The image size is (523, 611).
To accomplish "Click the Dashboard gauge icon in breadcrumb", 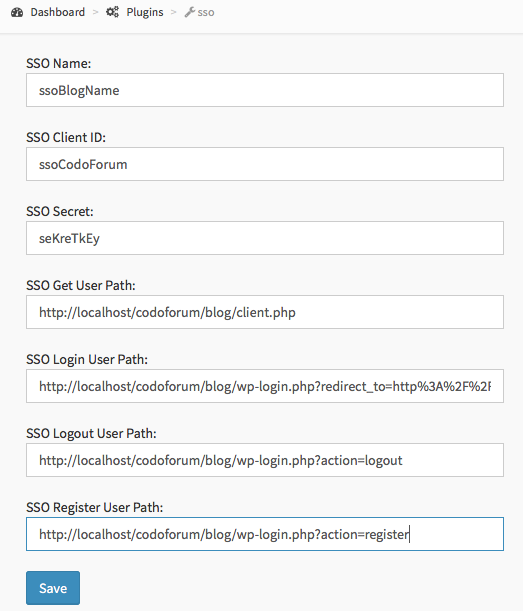I will (x=17, y=12).
